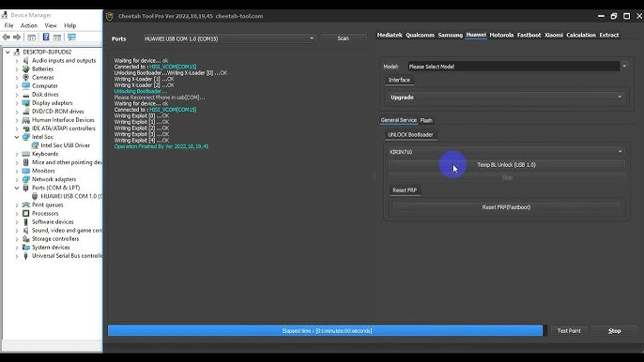The width and height of the screenshot is (644, 362).
Task: Click the forward arrow in Device Manager toolbar
Action: click(x=17, y=38)
